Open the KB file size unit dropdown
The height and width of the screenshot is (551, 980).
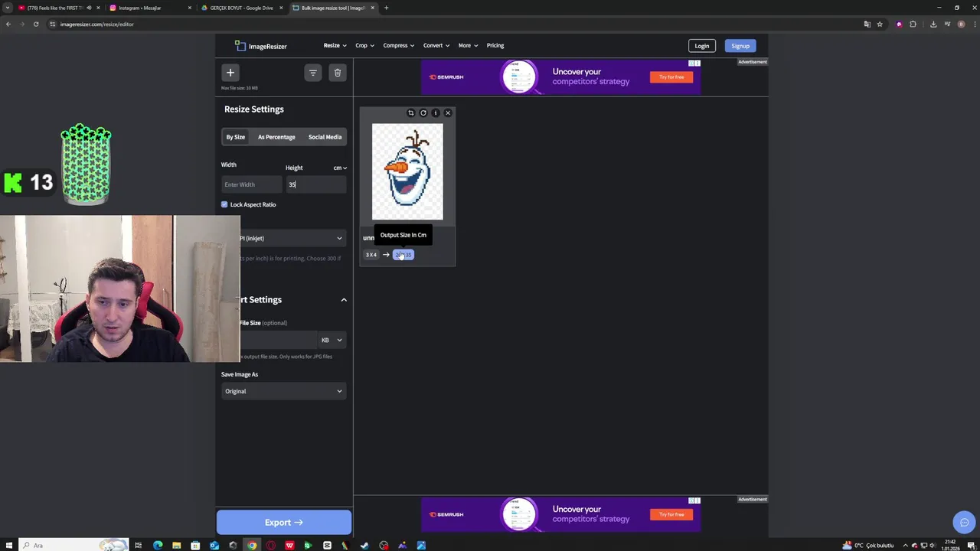coord(332,340)
